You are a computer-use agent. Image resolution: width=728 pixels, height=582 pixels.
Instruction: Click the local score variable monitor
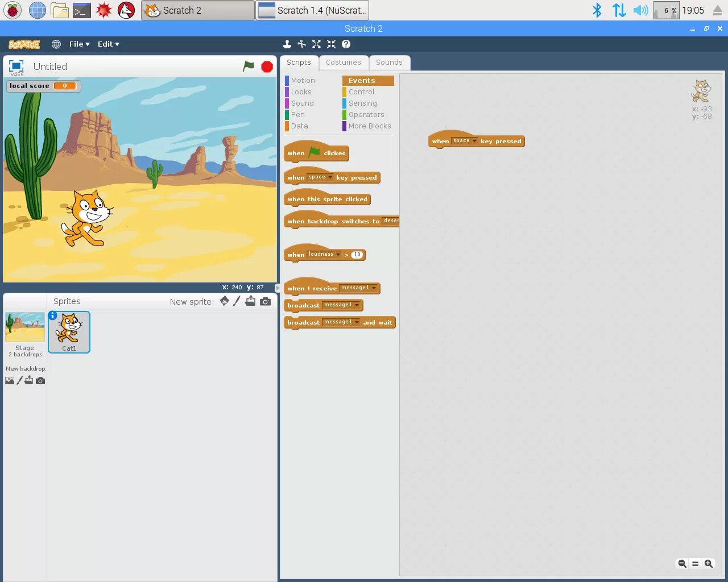point(44,86)
